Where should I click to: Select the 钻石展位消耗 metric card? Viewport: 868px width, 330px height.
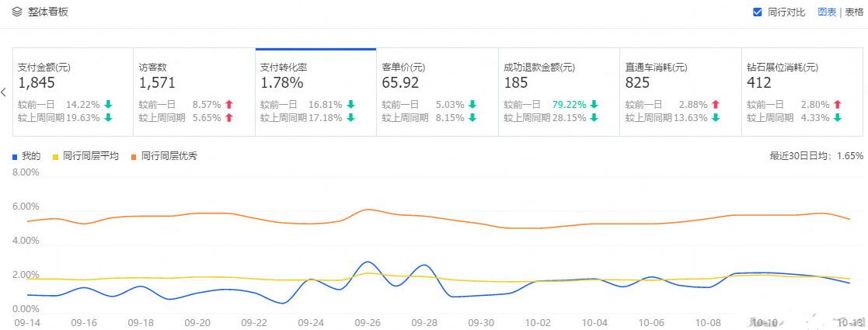click(x=802, y=92)
